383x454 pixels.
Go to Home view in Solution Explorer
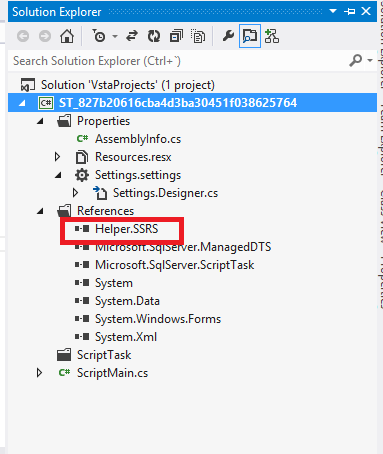[x=67, y=36]
